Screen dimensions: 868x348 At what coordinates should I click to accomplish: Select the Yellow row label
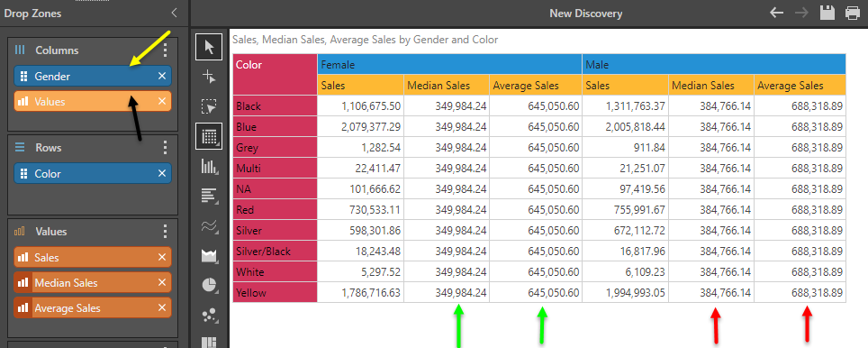276,293
